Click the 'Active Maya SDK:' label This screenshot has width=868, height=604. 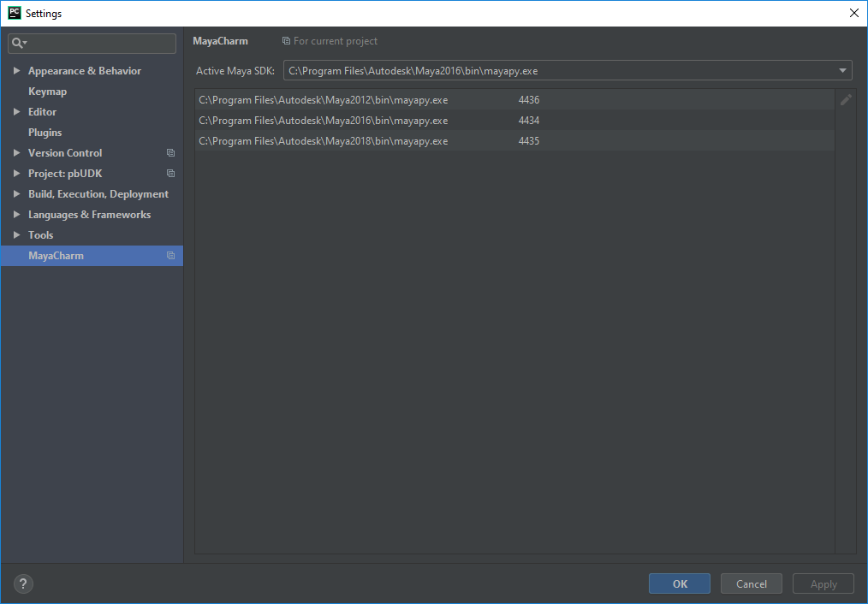pos(235,71)
